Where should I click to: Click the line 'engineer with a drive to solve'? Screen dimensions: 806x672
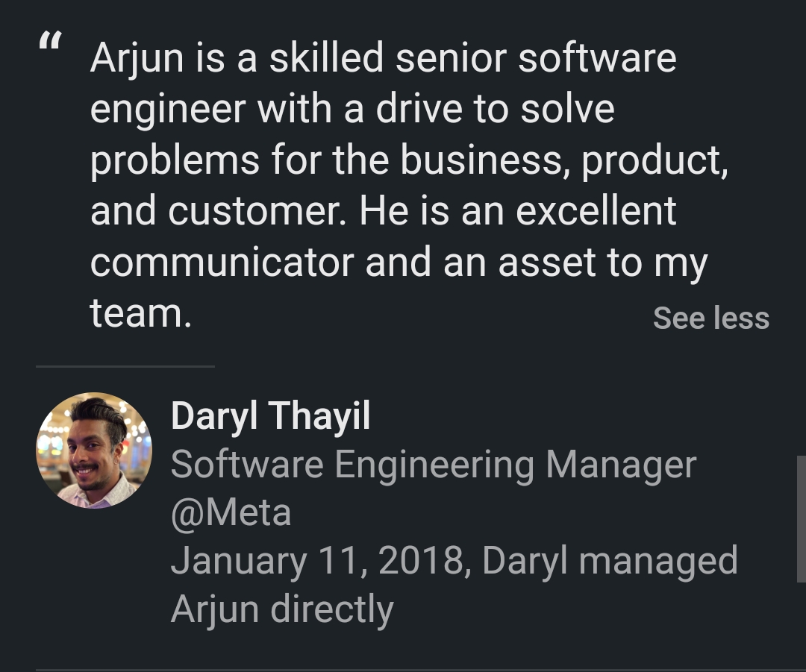(x=352, y=110)
